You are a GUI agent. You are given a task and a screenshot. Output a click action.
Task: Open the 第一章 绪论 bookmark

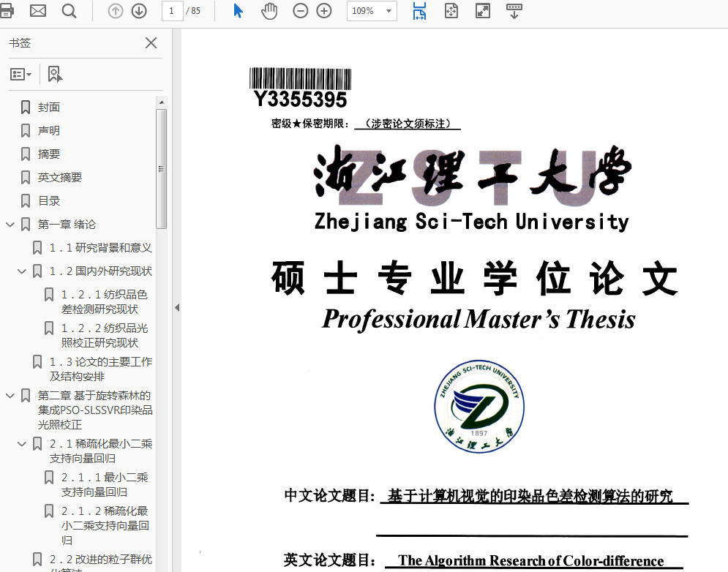pos(67,225)
